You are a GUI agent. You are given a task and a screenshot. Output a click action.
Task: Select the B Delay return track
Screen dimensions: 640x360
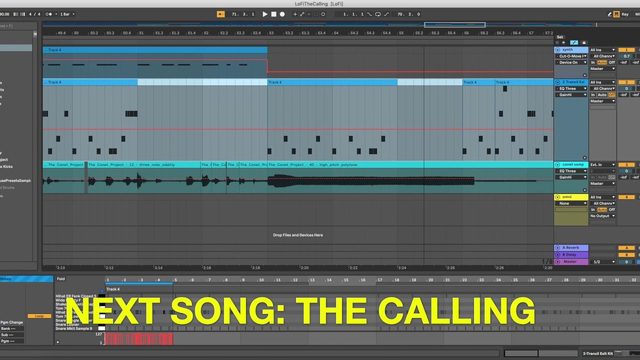point(571,255)
